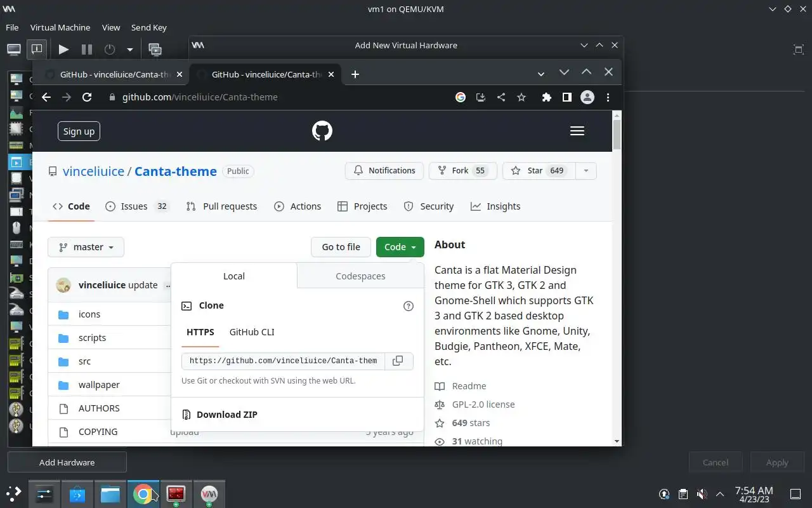Open Send Key menu

point(148,28)
